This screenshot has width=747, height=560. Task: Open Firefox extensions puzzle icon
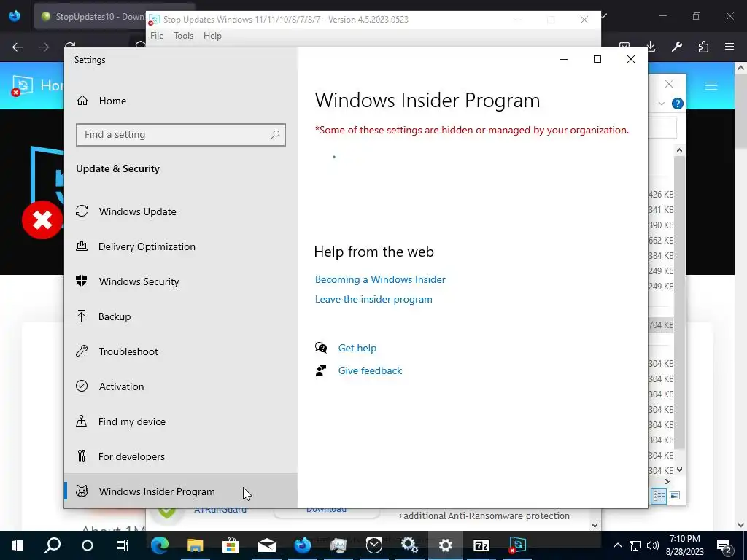[703, 47]
